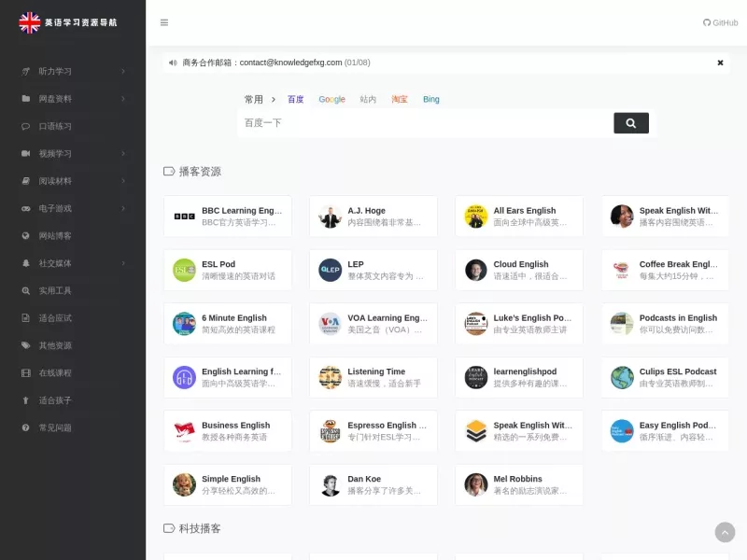The image size is (747, 560).
Task: Open the 常用 search category switcher
Action: pos(260,99)
